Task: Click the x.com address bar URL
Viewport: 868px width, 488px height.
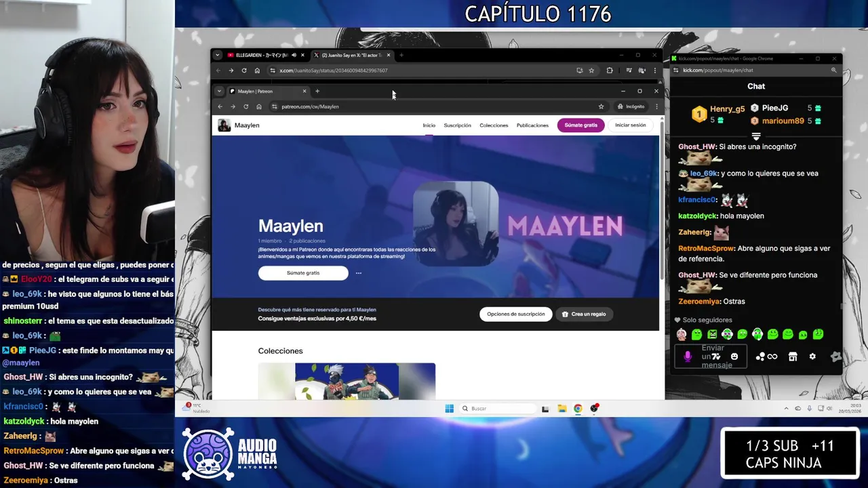Action: 334,70
